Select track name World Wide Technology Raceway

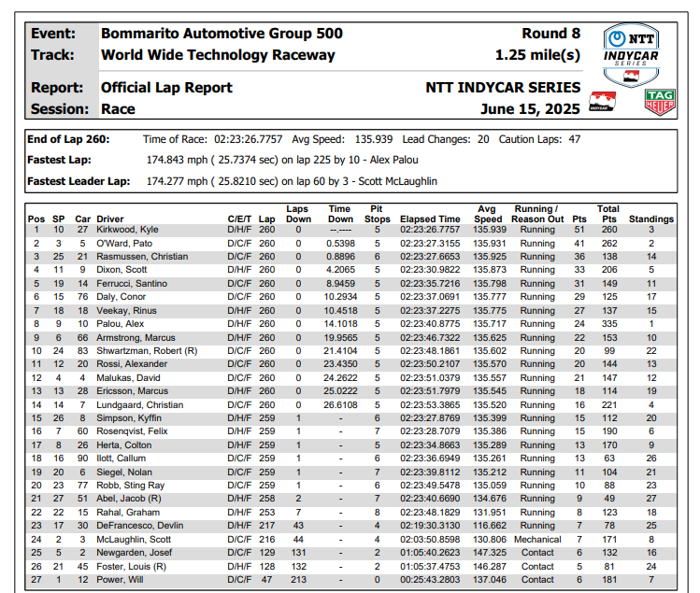tap(218, 55)
